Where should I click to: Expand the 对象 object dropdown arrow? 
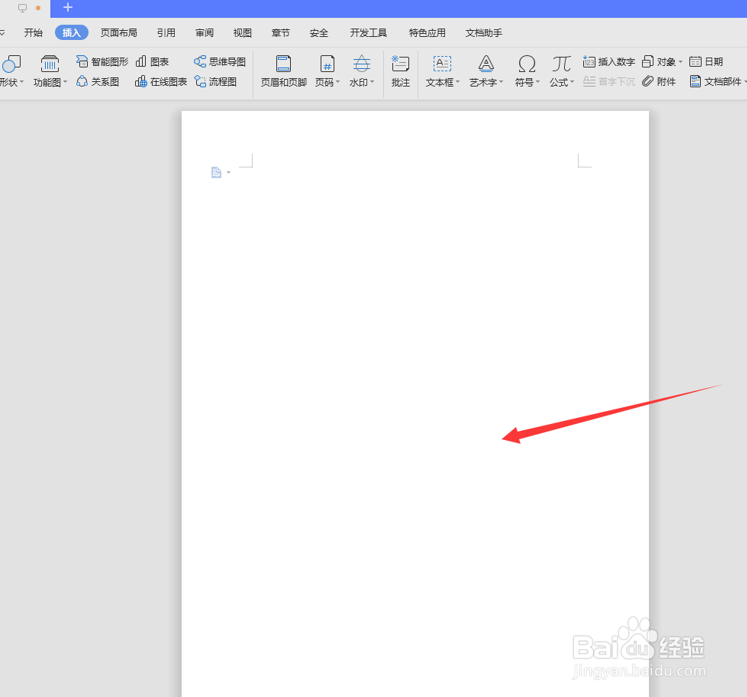tap(680, 62)
